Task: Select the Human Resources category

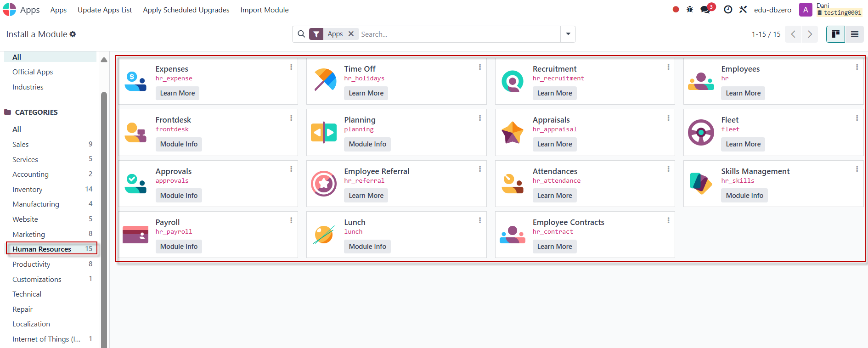Action: click(52, 249)
